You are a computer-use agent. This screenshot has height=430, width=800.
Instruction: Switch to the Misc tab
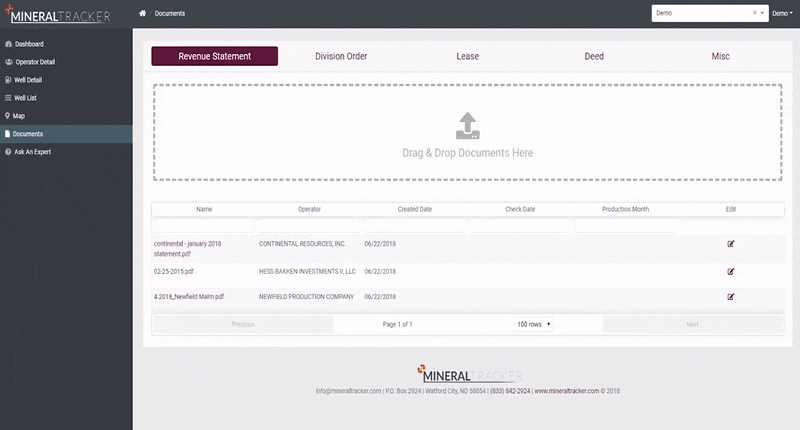click(720, 56)
